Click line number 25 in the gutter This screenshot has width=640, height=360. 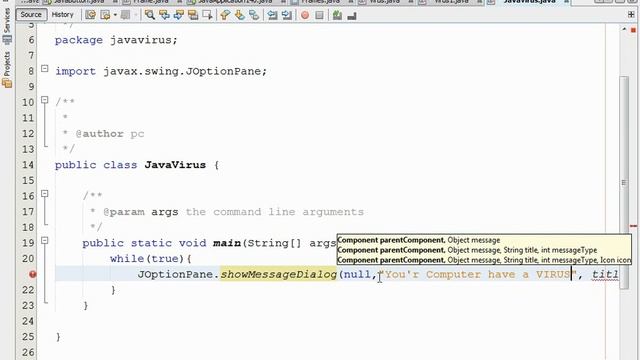28,337
